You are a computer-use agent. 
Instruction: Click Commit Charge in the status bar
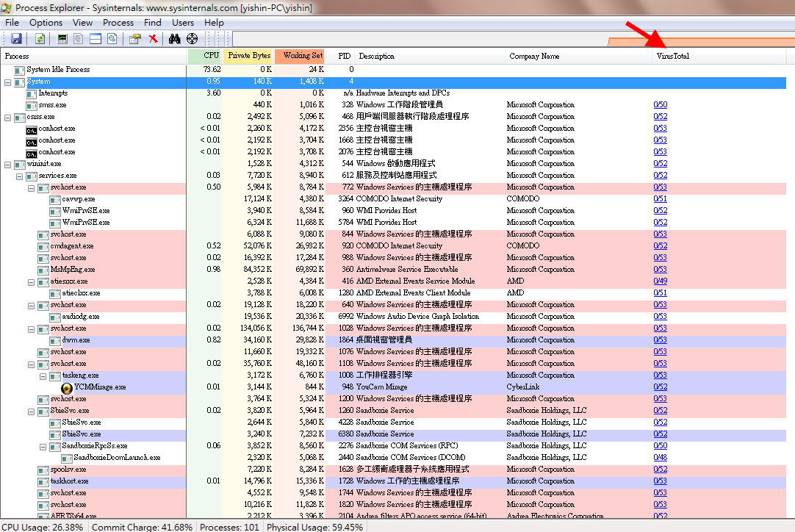[142, 527]
